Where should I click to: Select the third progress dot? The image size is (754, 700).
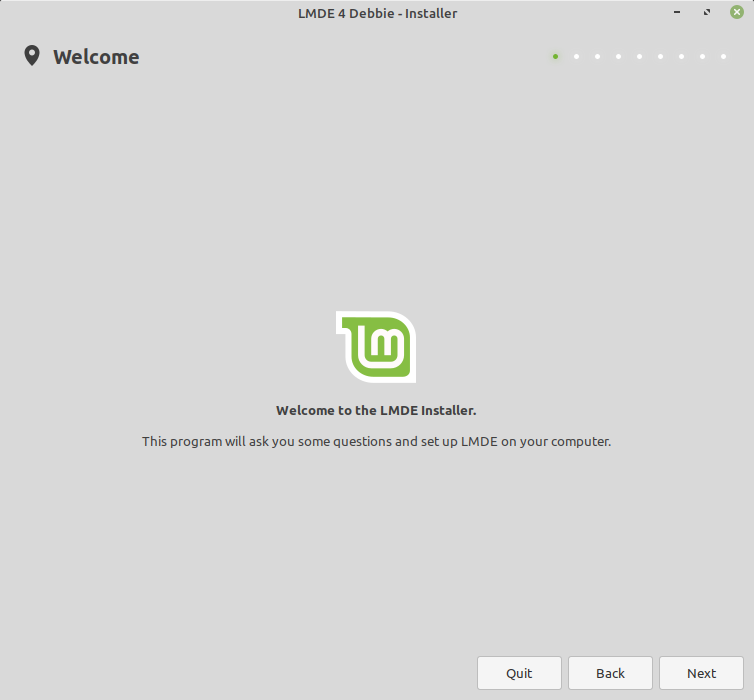pos(597,57)
